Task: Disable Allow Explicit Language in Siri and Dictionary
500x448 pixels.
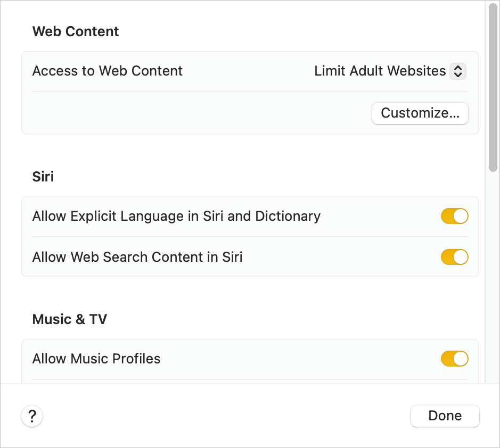Action: (x=454, y=216)
